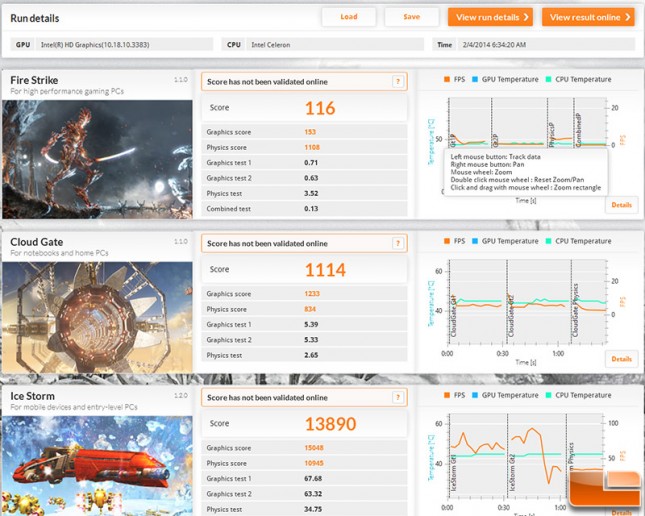
Task: Click the Cloud Gate performance graph
Action: click(x=527, y=302)
